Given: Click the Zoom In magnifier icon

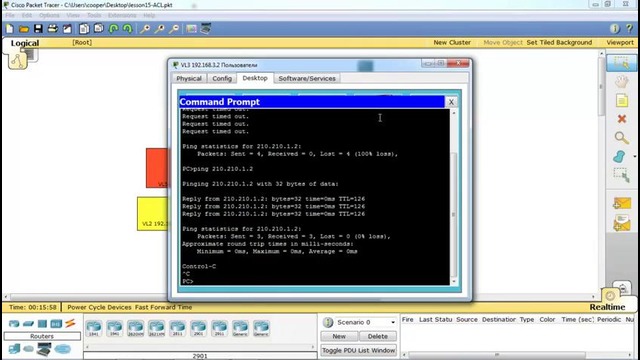Looking at the screenshot, I should tap(145, 29).
